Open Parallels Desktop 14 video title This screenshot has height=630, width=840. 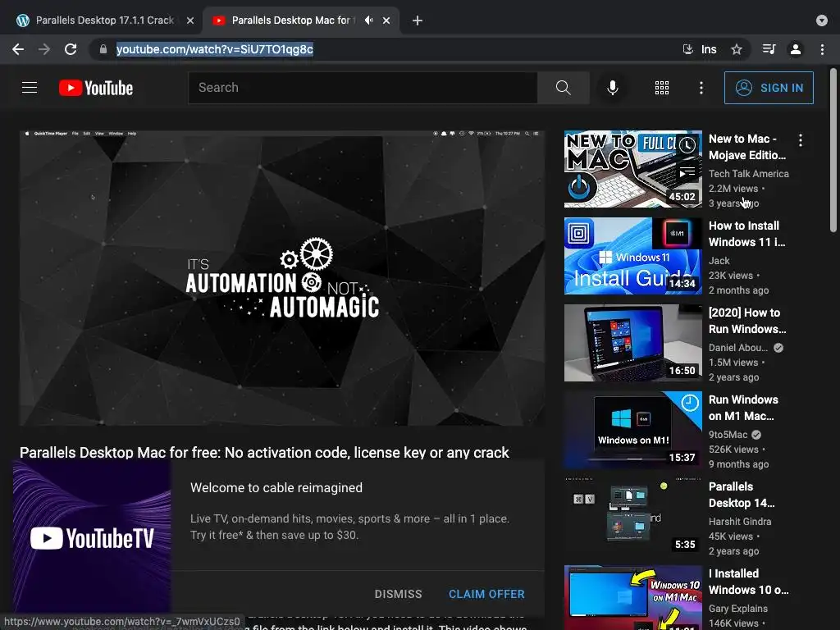[x=742, y=495]
